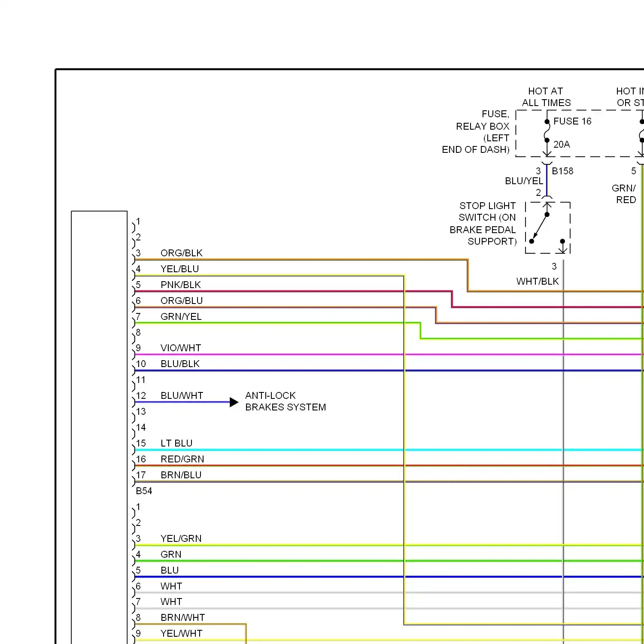Click the "YEL/WHT" wire label
The image size is (644, 644).
(x=182, y=634)
